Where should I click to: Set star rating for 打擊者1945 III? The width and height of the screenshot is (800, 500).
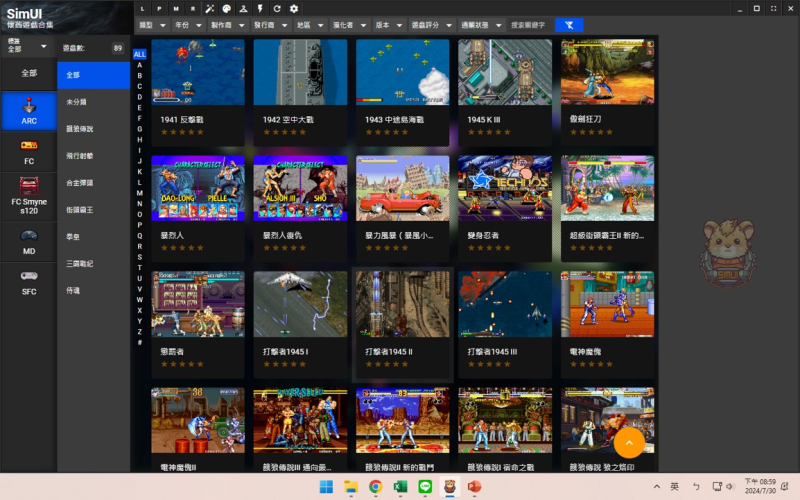489,364
